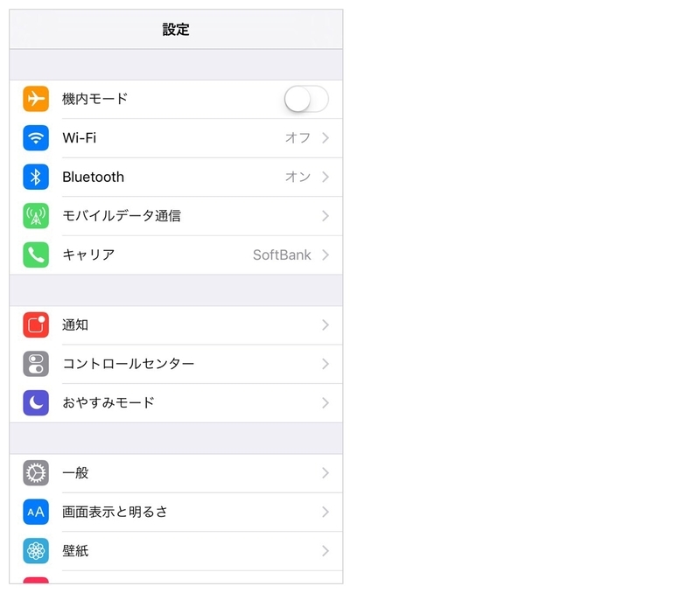Tap the Bluetooth symbol icon
Image resolution: width=700 pixels, height=593 pixels.
(36, 177)
